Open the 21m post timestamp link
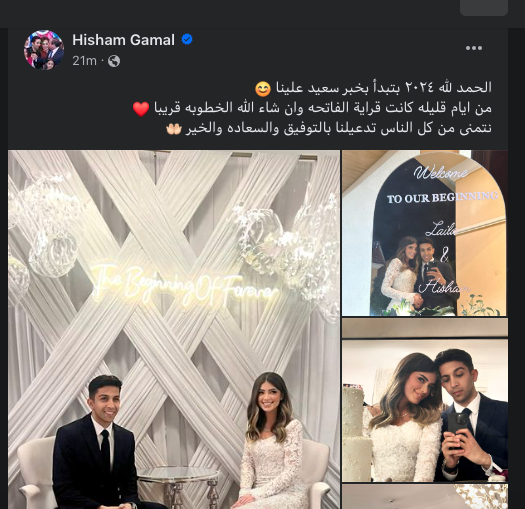The width and height of the screenshot is (525, 509). (84, 61)
